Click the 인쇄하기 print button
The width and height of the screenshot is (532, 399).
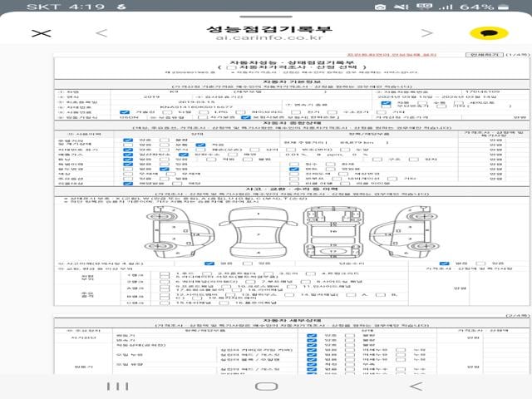[485, 55]
